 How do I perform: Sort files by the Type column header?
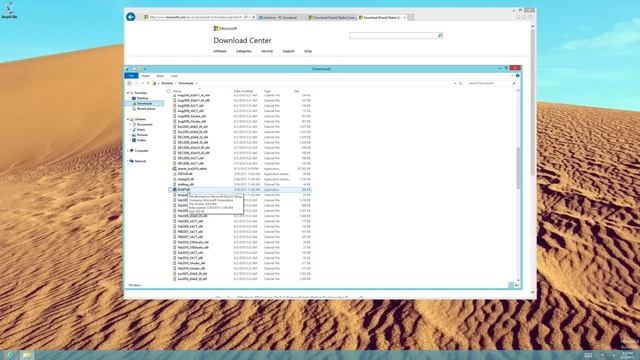(x=267, y=91)
